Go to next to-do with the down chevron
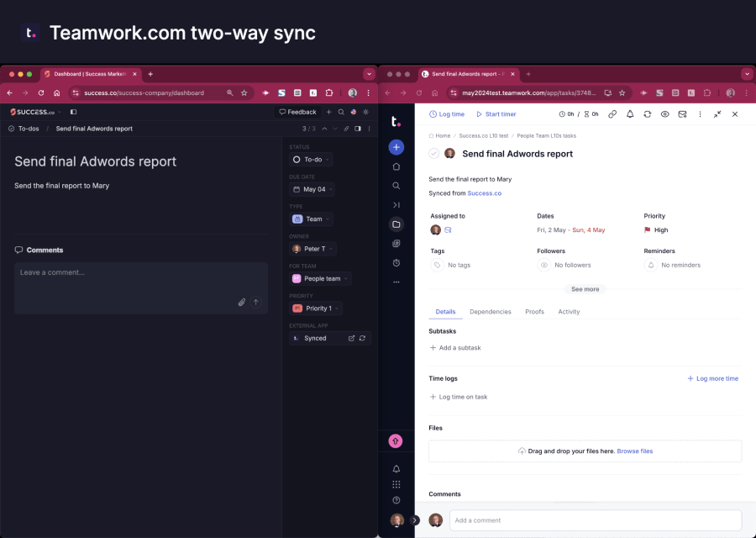The width and height of the screenshot is (756, 538). [335, 129]
